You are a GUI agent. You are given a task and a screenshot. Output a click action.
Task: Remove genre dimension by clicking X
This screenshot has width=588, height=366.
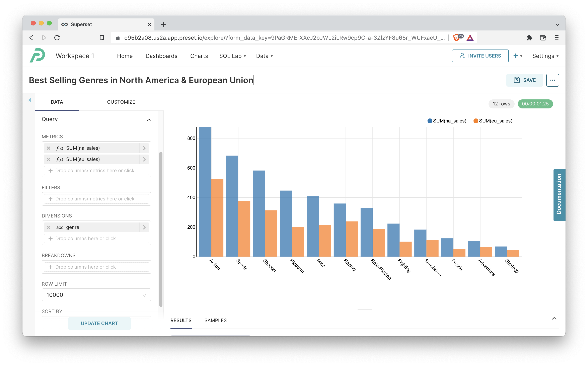pos(48,227)
